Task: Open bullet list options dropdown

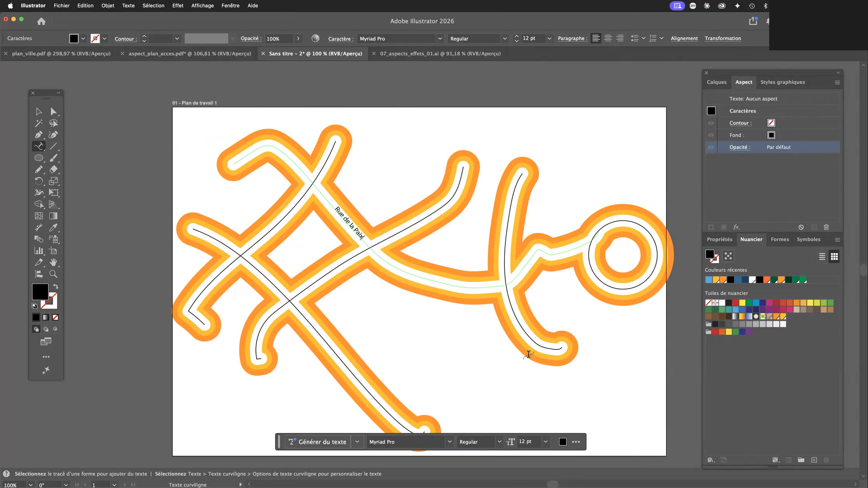Action: pyautogui.click(x=644, y=38)
